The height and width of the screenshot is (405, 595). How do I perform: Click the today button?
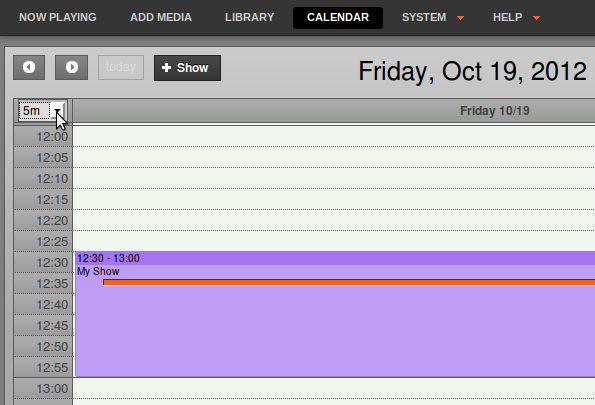[x=121, y=68]
